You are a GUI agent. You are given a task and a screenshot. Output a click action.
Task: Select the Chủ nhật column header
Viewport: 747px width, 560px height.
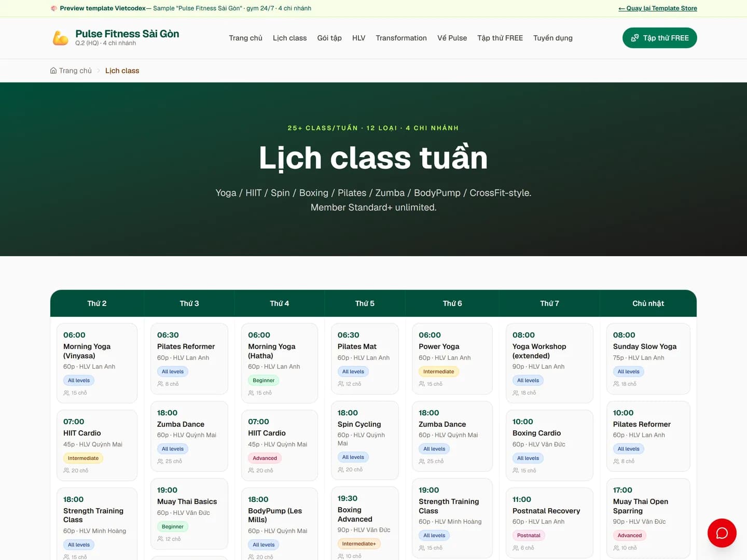(x=648, y=303)
